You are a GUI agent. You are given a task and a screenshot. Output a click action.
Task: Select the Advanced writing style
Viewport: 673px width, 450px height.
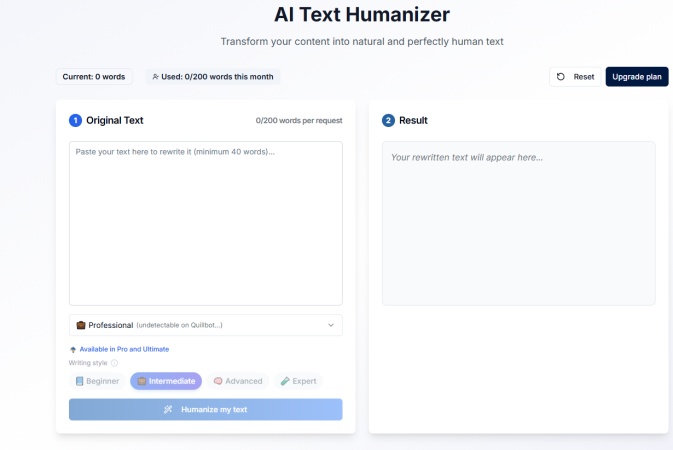(x=238, y=381)
